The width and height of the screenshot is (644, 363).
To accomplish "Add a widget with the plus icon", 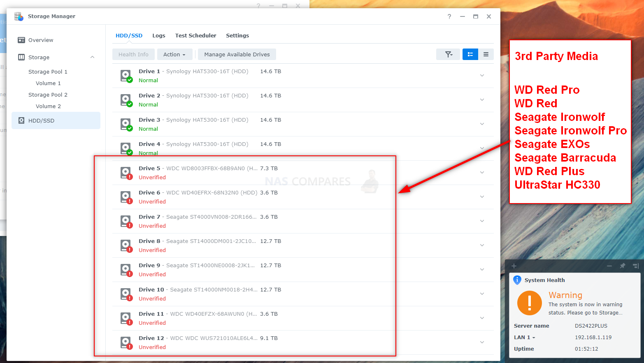I will click(514, 266).
